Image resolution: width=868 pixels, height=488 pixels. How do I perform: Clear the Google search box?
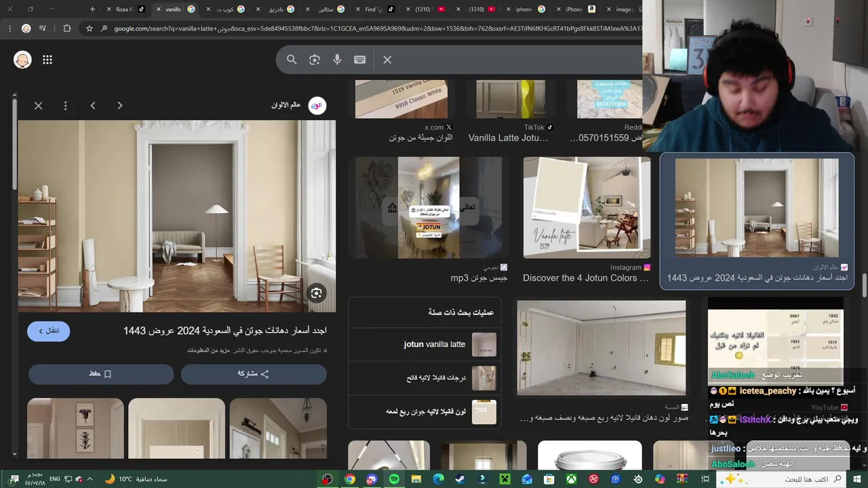tap(387, 60)
